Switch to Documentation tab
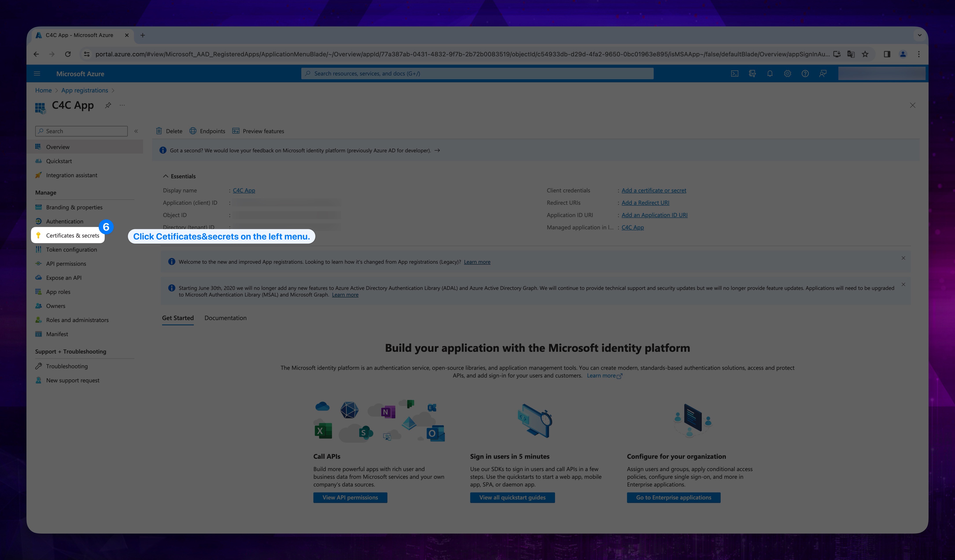 tap(226, 318)
